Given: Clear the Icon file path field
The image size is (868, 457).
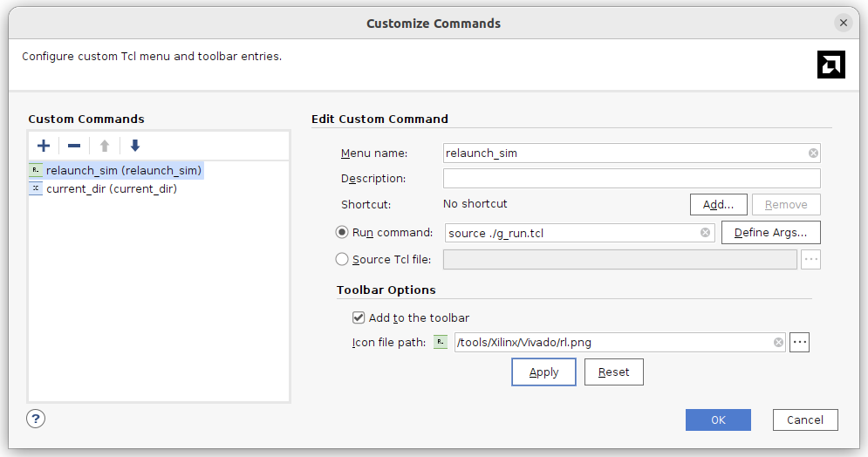Looking at the screenshot, I should [778, 343].
